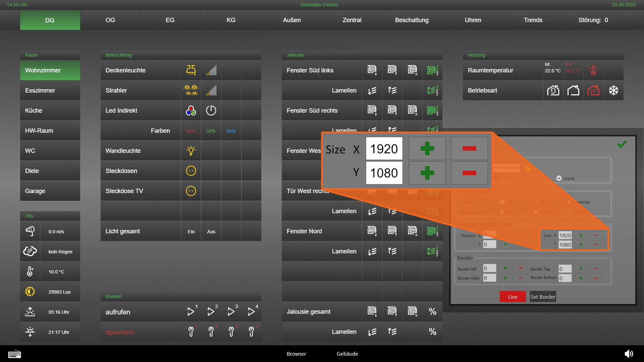Increase the Border Top value
Screen dimensions: 644x362
tap(581, 268)
